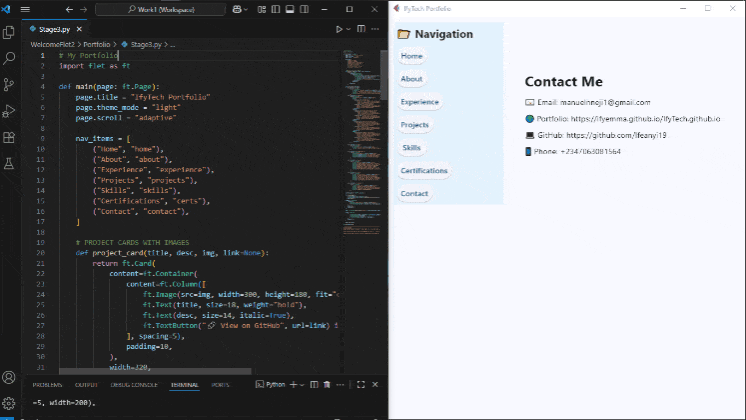Open the Search view in the activity bar
Viewport: 746px width, 420px height.
(x=9, y=59)
